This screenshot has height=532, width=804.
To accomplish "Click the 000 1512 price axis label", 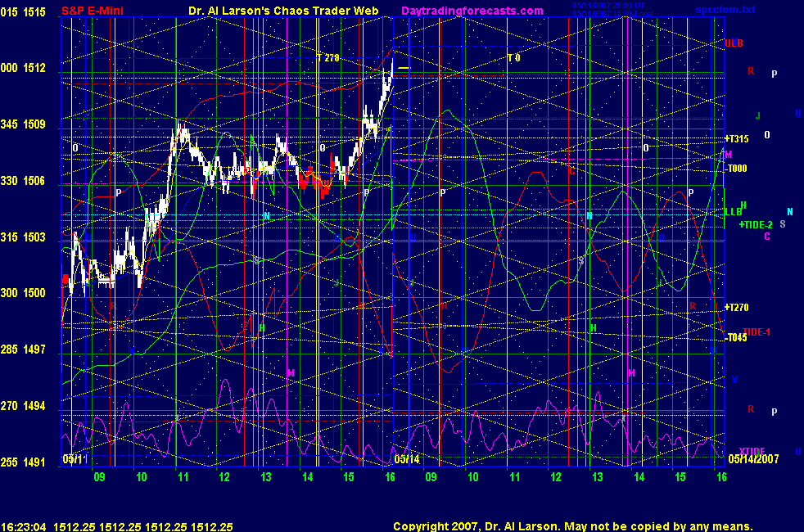I will [x=23, y=68].
